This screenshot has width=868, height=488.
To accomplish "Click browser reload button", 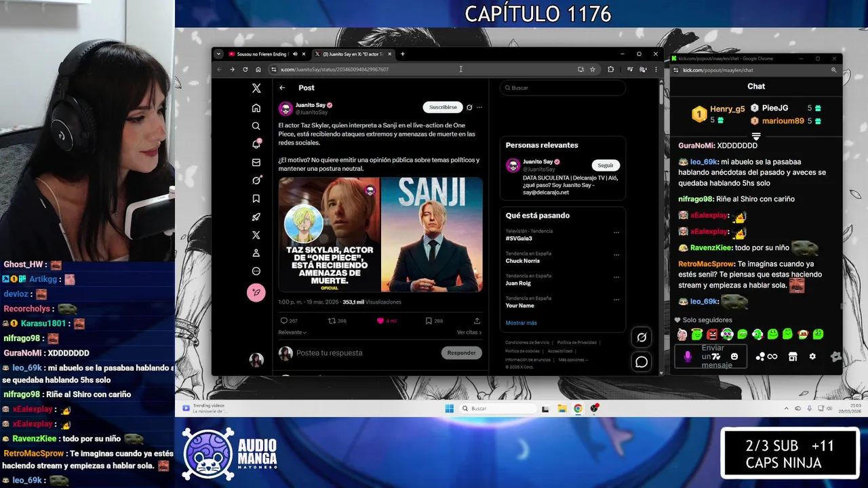I will (x=245, y=69).
